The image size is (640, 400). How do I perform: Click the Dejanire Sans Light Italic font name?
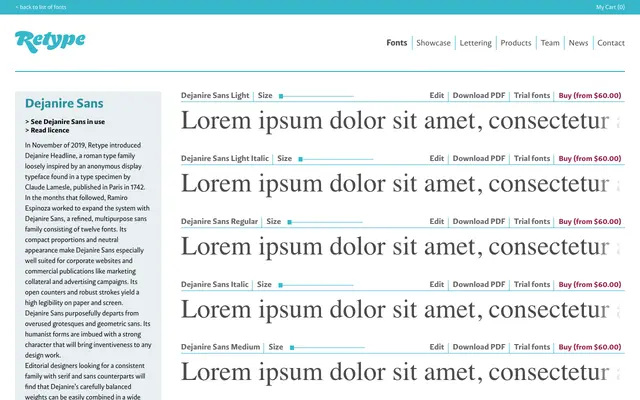pos(224,158)
